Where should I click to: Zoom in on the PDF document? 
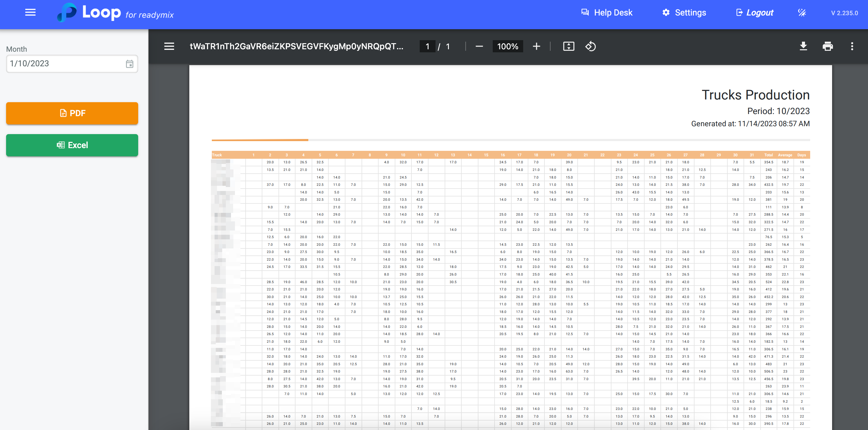point(537,47)
